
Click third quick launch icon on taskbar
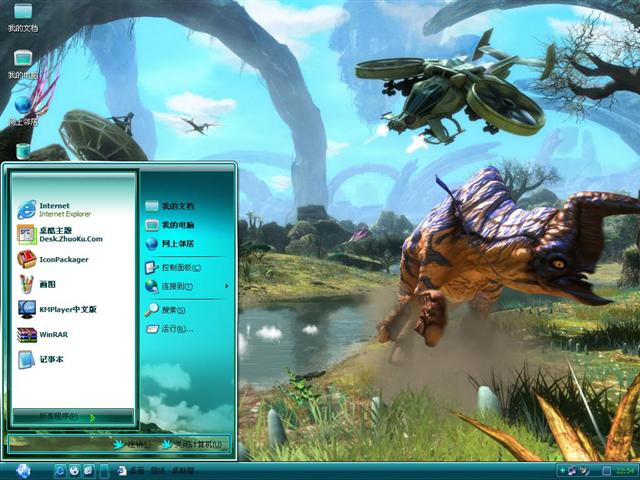(89, 471)
